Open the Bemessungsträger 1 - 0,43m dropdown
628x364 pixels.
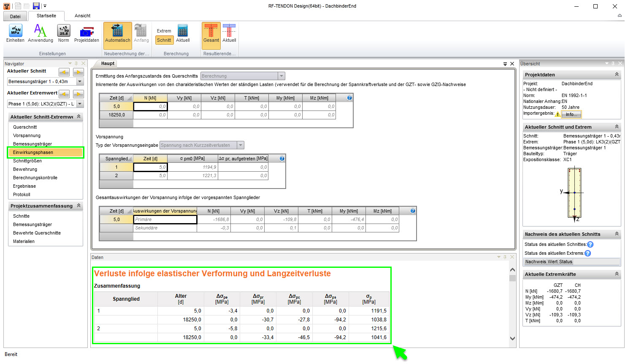pyautogui.click(x=80, y=81)
